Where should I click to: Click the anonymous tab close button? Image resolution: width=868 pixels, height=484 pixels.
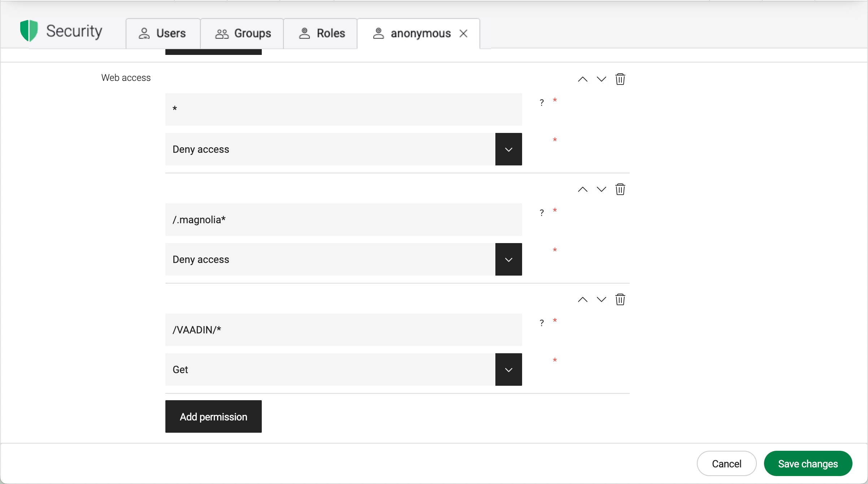pos(464,33)
